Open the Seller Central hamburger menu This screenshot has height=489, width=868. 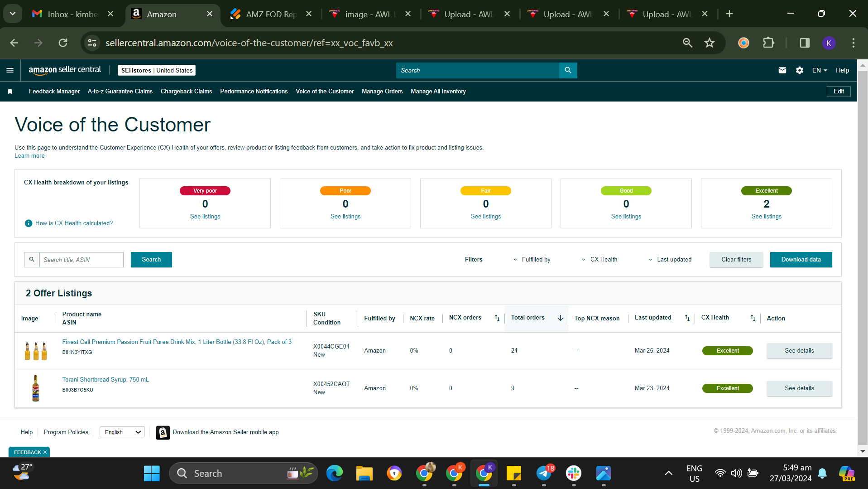10,70
